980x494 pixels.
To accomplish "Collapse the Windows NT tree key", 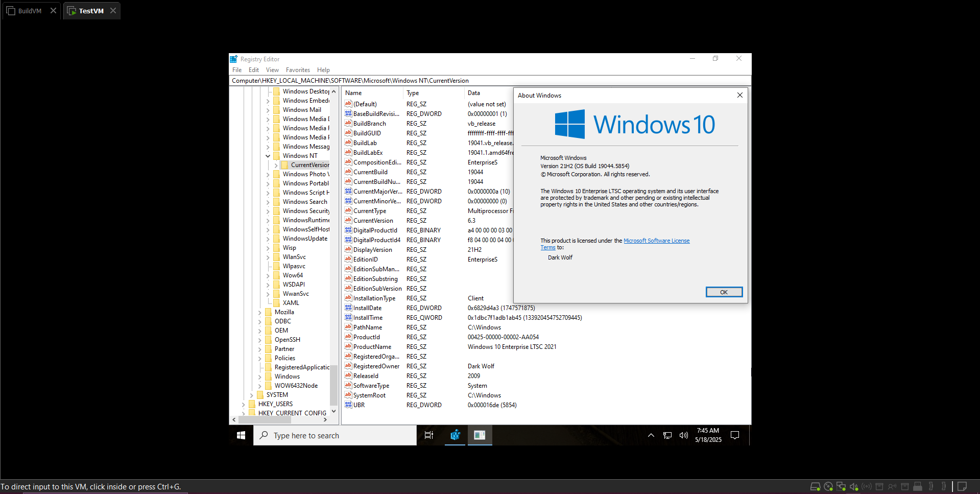I will (268, 156).
